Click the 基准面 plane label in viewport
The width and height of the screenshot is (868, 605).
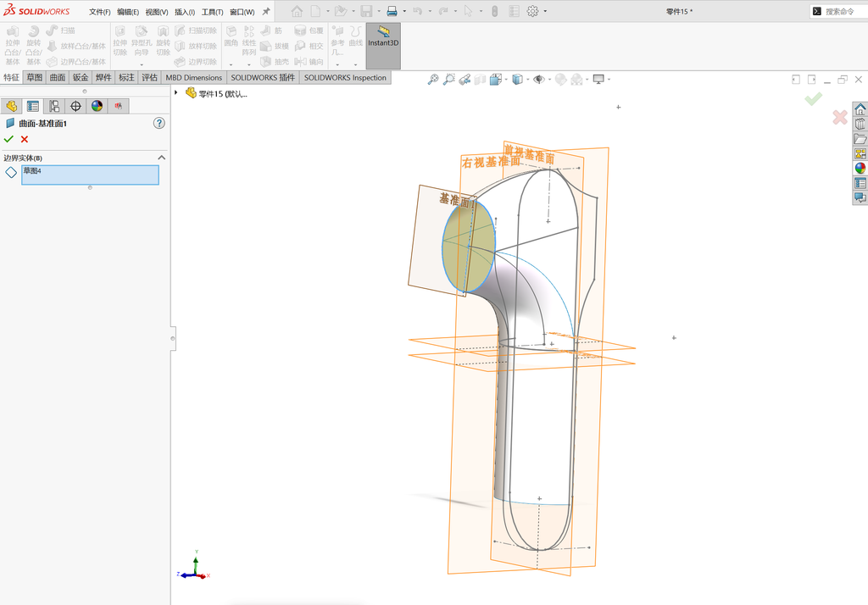click(458, 200)
